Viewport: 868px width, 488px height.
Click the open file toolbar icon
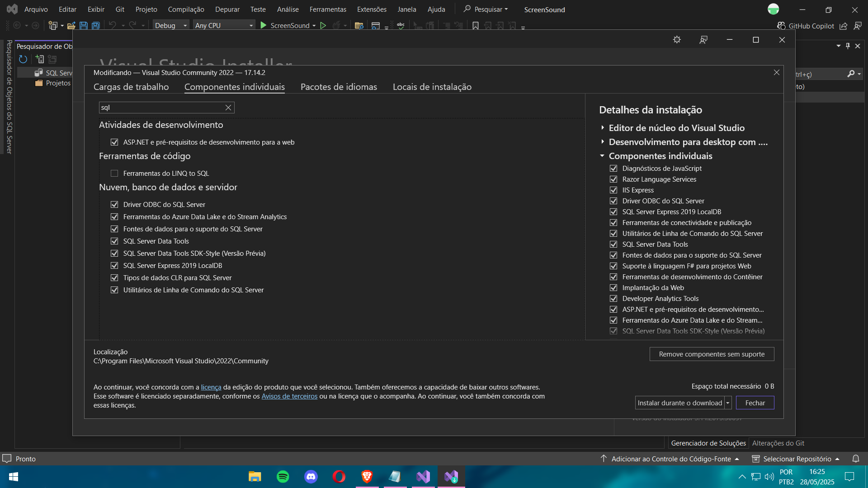click(71, 26)
